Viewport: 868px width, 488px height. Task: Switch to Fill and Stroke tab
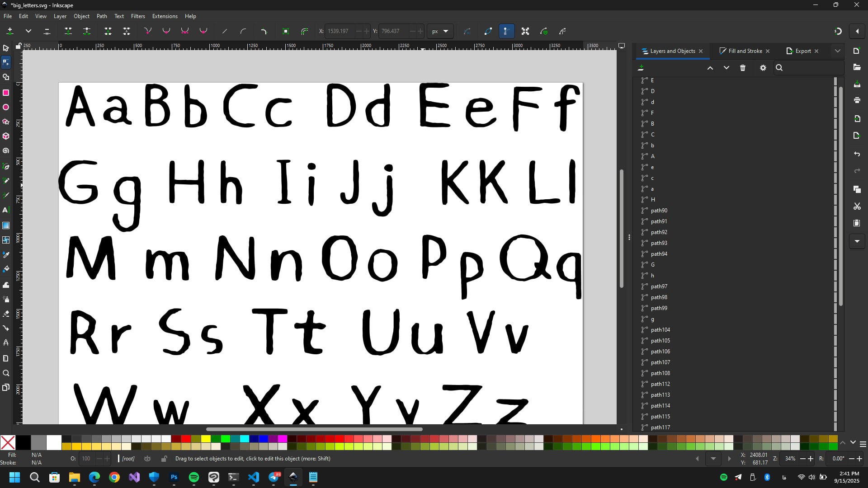pos(745,51)
